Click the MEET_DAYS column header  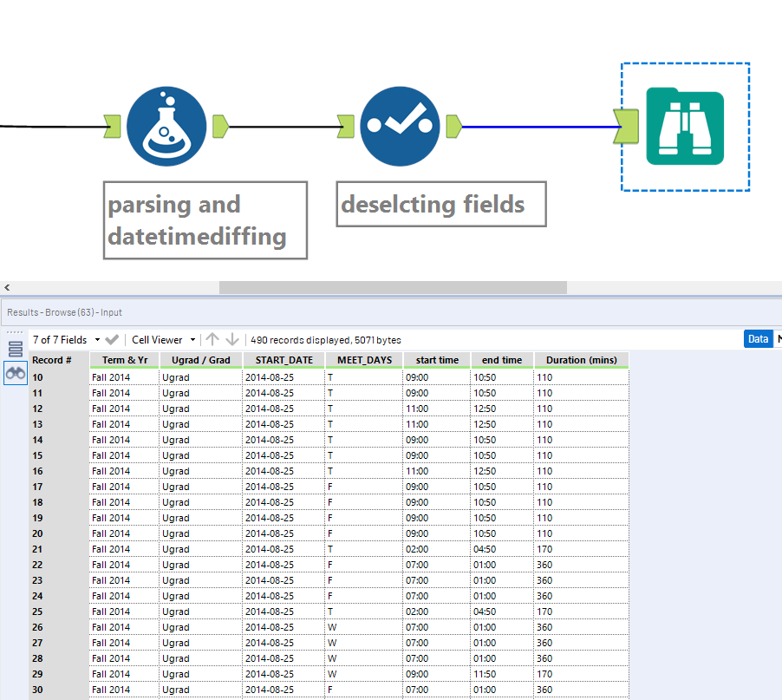pos(363,360)
